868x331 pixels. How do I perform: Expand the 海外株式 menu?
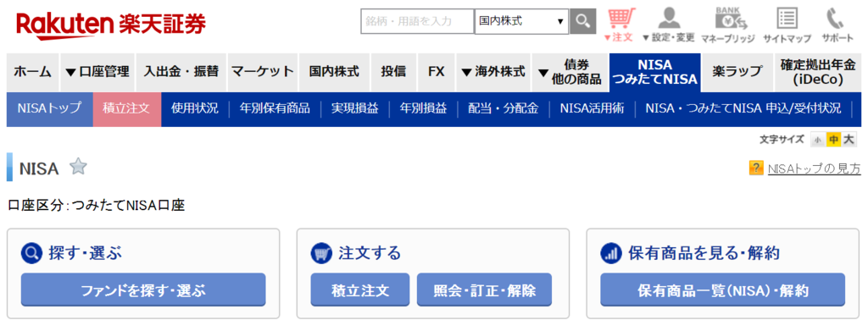click(492, 72)
